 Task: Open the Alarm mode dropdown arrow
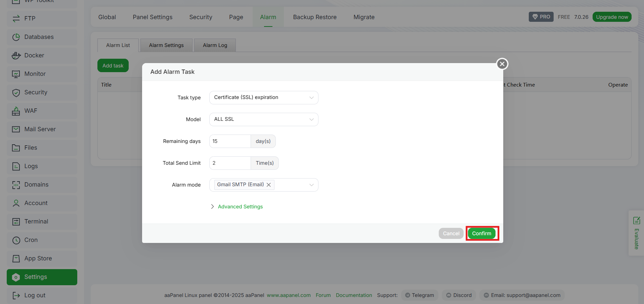pos(311,185)
